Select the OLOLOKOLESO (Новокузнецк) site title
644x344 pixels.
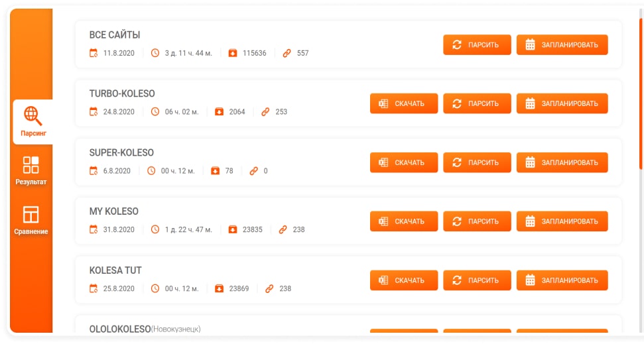pos(145,329)
